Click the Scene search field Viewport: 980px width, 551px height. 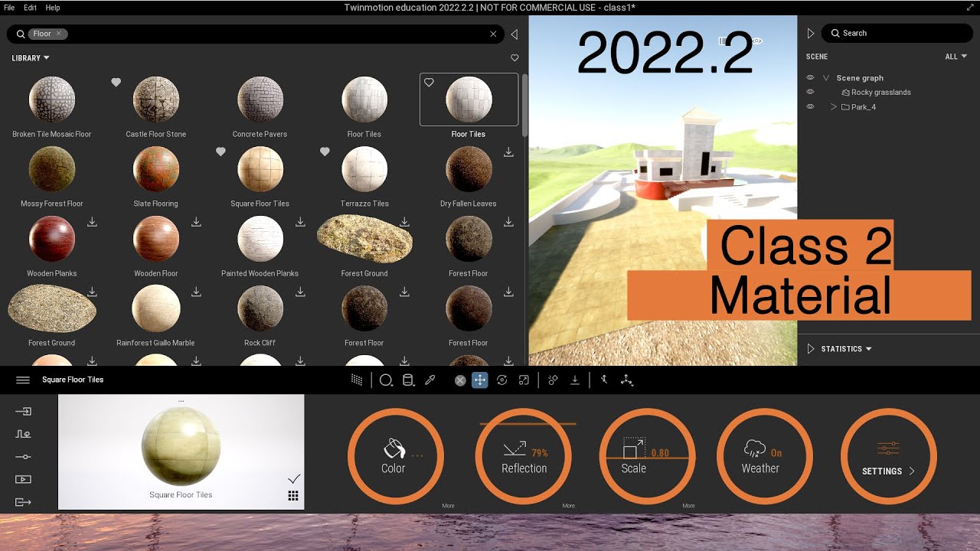pyautogui.click(x=897, y=34)
